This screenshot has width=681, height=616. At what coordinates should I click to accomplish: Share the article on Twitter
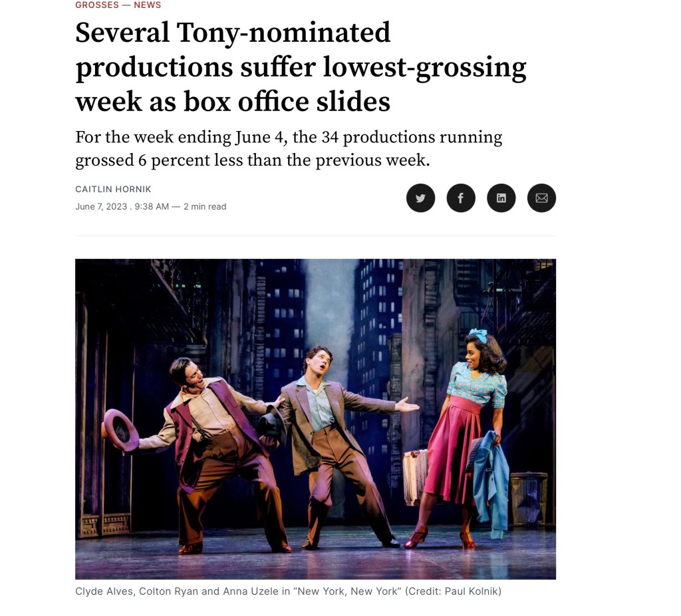click(420, 198)
